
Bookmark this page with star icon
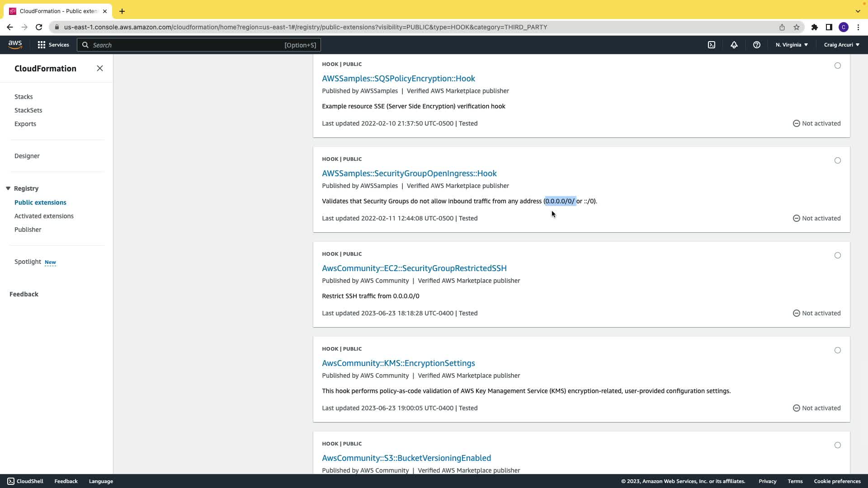(x=797, y=27)
